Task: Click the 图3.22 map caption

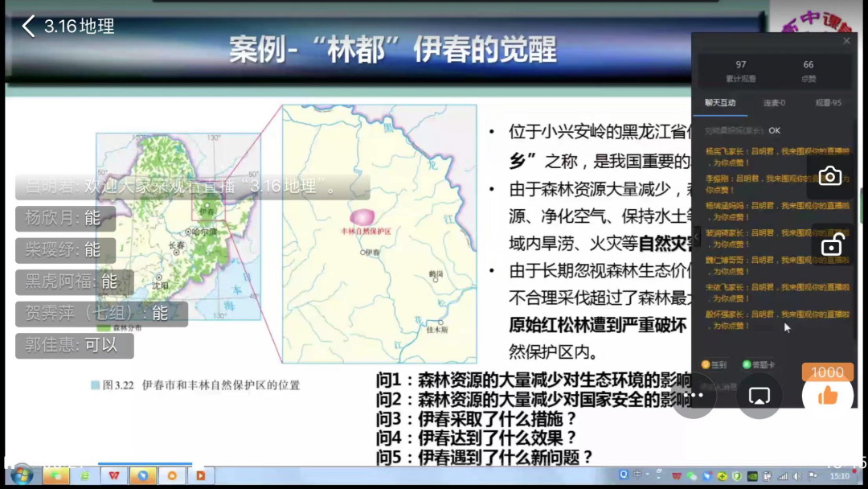Action: coord(195,385)
